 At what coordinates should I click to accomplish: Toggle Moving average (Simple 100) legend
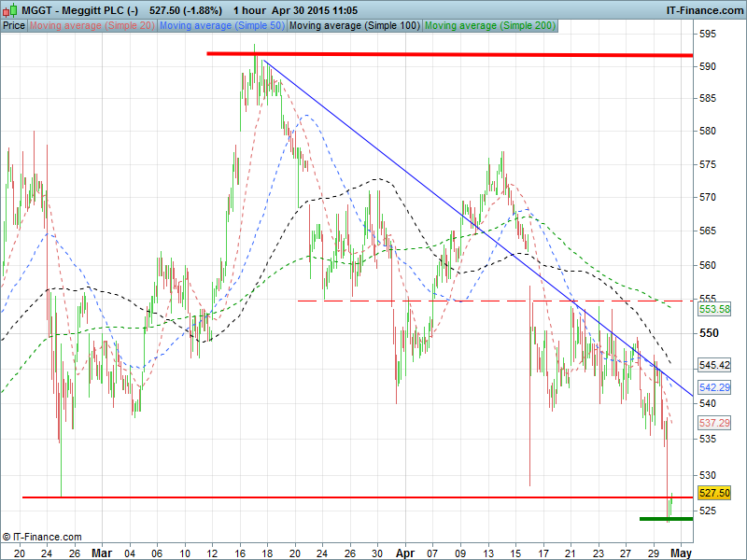point(354,25)
